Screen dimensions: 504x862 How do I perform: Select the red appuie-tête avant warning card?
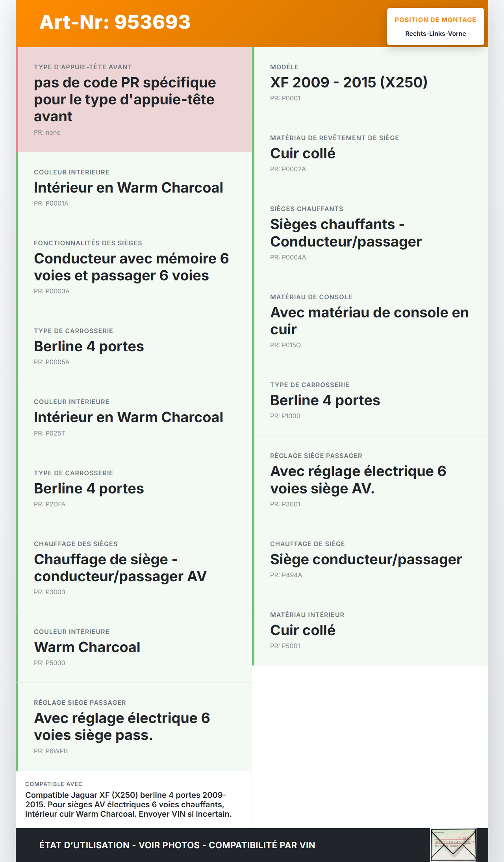[x=134, y=100]
